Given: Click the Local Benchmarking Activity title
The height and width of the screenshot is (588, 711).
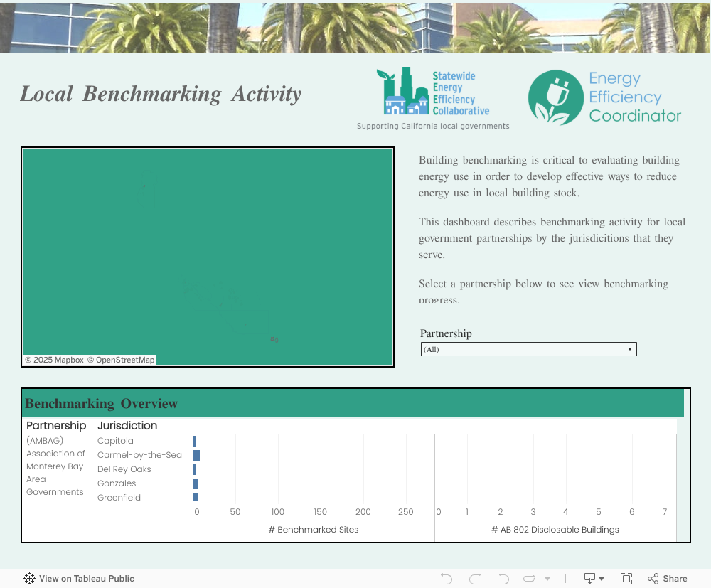Looking at the screenshot, I should (x=161, y=95).
